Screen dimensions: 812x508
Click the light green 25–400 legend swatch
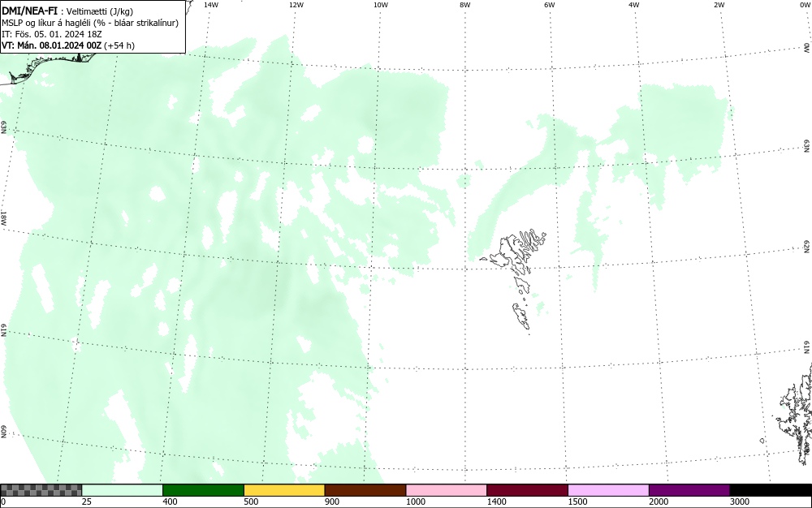click(x=123, y=490)
